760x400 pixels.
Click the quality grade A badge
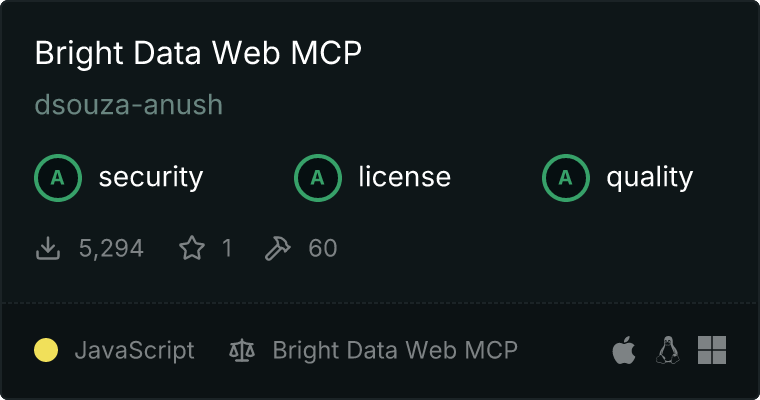click(x=566, y=178)
